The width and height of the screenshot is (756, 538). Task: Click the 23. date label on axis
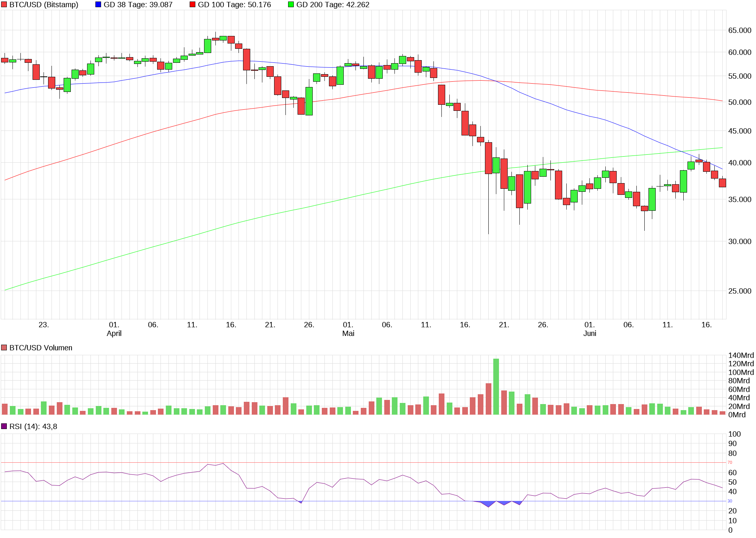coord(44,325)
